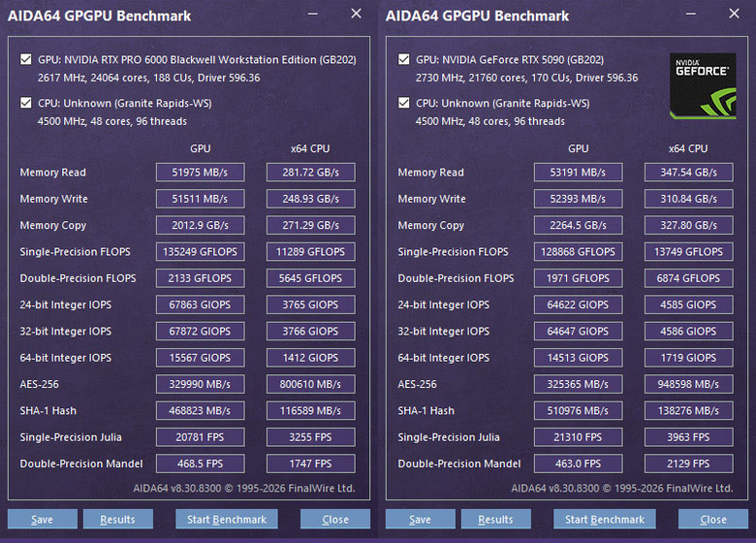Select CPU Memory Copy value 271.29 GB/s
Image resolution: width=756 pixels, height=543 pixels.
[310, 225]
